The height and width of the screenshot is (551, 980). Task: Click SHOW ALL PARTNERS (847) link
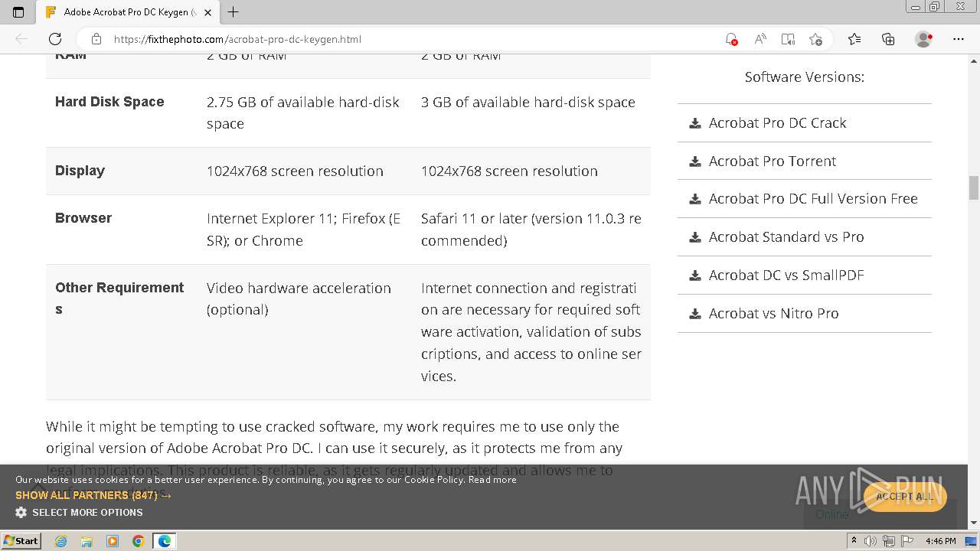pyautogui.click(x=93, y=495)
